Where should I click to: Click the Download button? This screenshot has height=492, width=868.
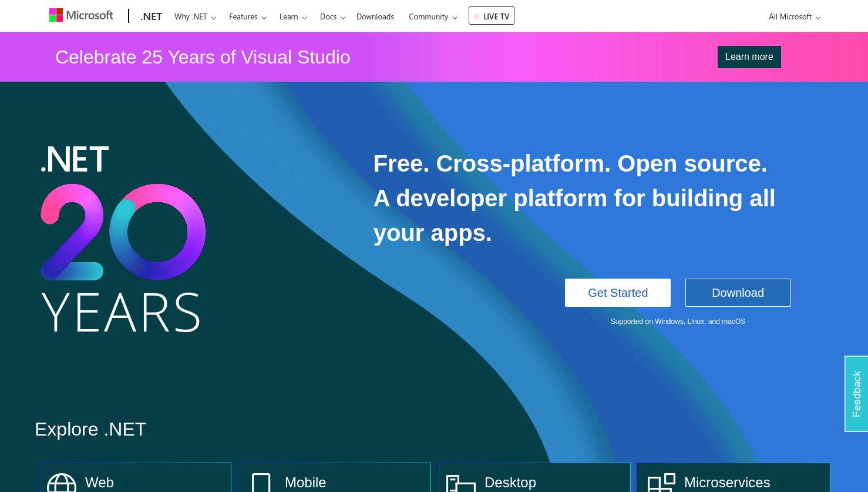tap(738, 293)
